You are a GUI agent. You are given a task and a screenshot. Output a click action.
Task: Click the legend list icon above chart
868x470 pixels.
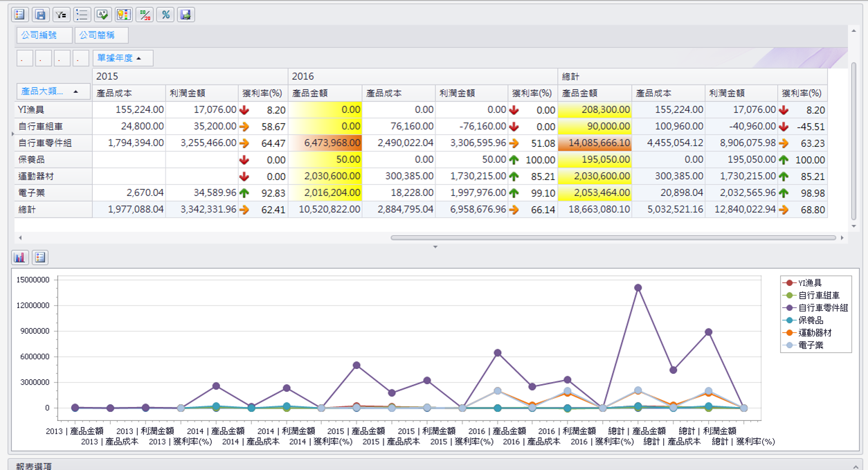point(40,257)
